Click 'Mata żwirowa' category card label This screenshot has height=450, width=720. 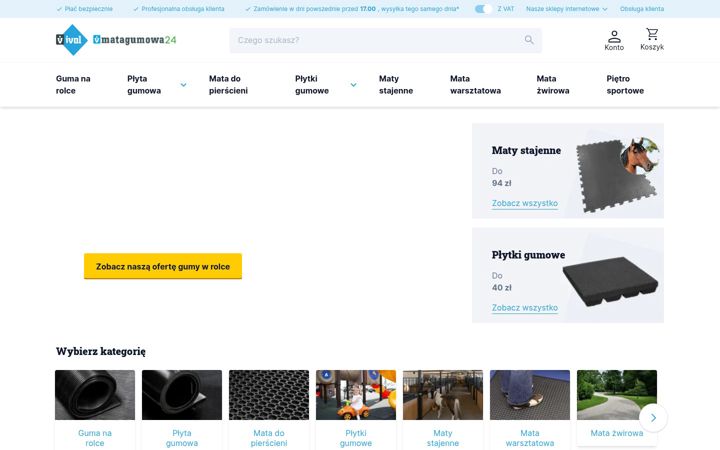click(x=617, y=433)
